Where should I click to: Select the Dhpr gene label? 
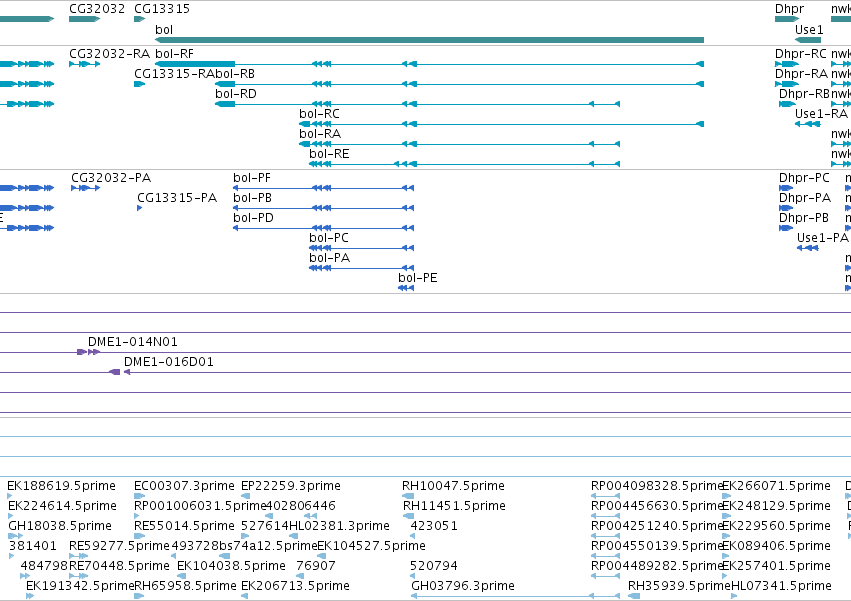789,9
